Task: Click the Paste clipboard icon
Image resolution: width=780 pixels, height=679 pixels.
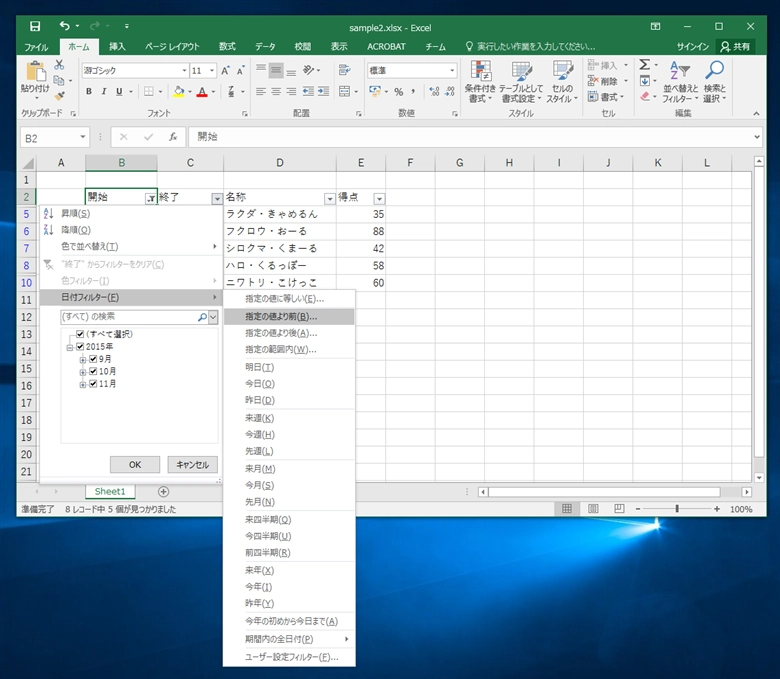Action: tap(36, 72)
